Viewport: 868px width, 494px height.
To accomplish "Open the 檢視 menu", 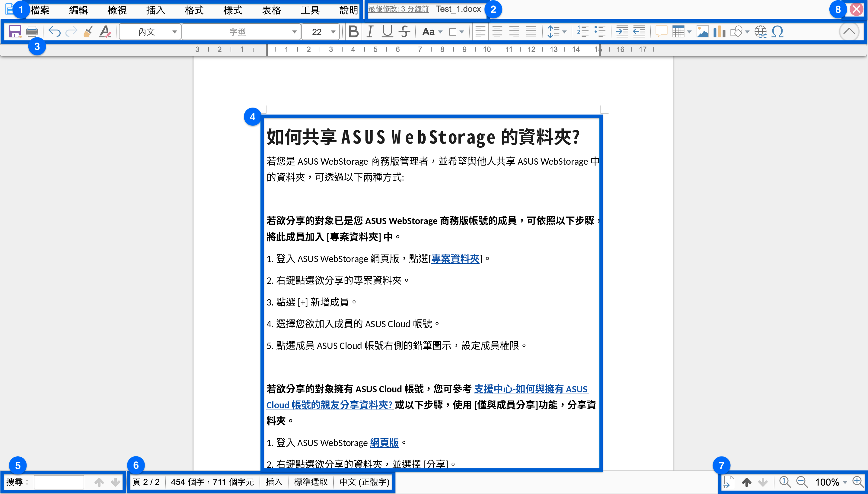I will pos(117,10).
